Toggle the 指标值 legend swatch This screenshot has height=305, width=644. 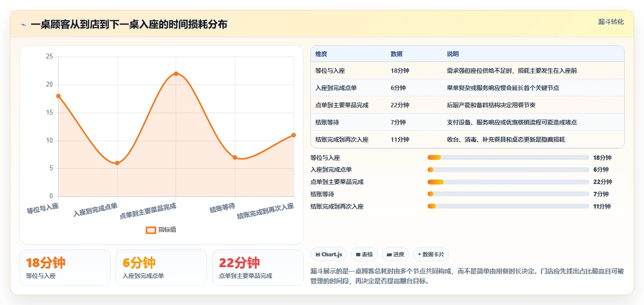coord(151,230)
